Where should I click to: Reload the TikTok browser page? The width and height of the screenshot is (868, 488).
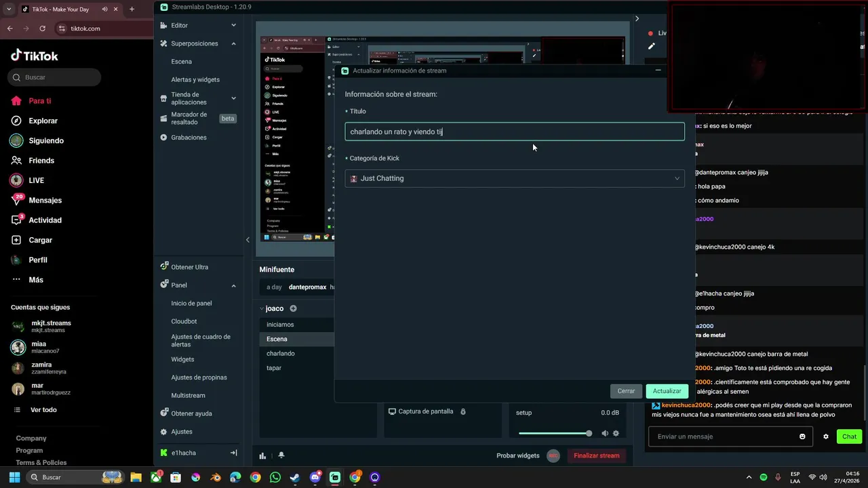pos(43,28)
